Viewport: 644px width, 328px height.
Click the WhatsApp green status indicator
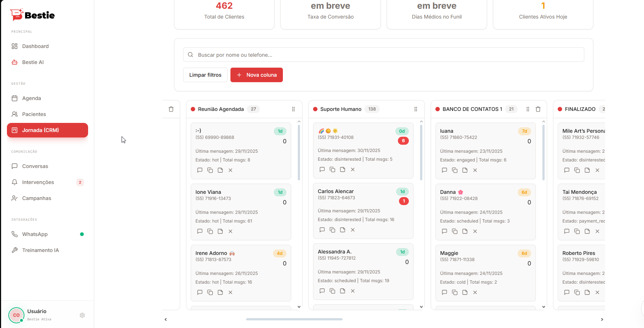81,234
